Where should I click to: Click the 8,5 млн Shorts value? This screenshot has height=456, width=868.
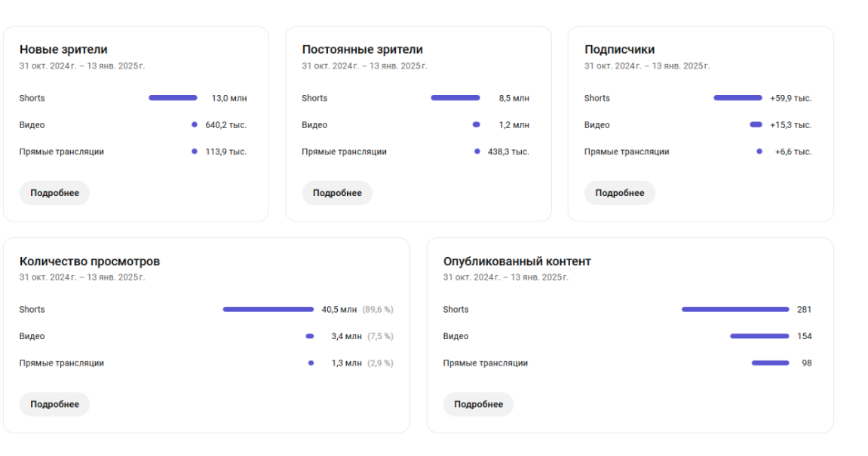coord(514,98)
